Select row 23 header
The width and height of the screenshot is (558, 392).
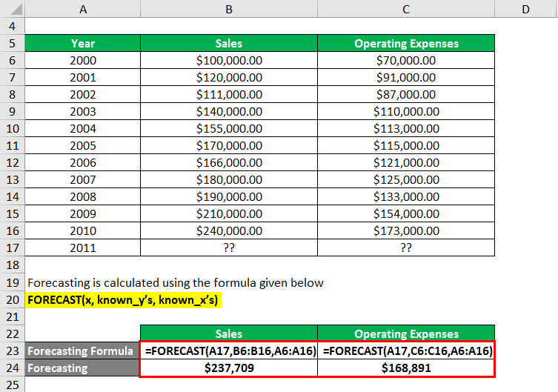(13, 351)
